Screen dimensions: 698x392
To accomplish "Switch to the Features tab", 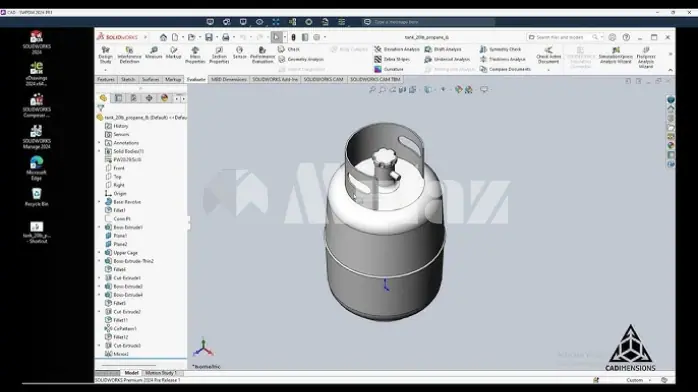I will 106,79.
